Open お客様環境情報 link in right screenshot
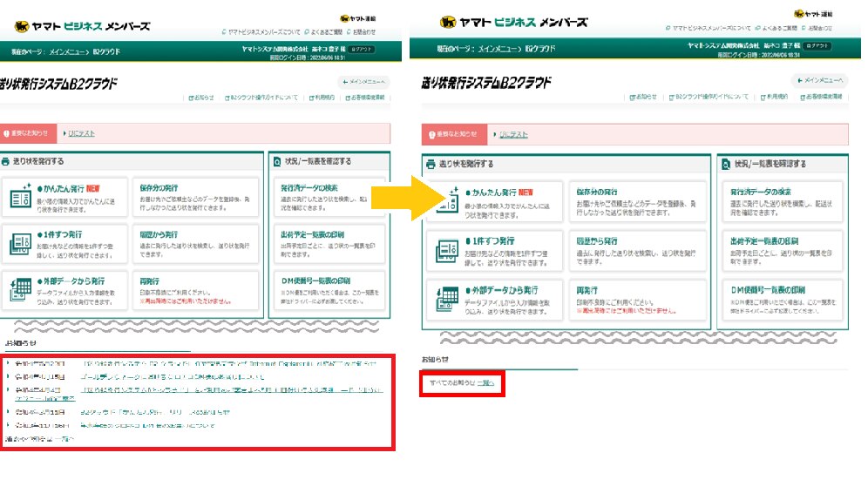This screenshot has width=868, height=500. coord(821,97)
